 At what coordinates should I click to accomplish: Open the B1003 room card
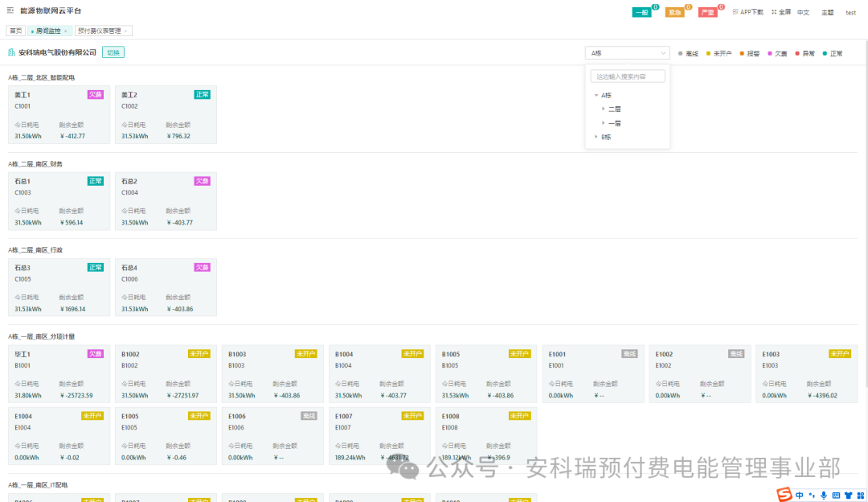click(272, 374)
